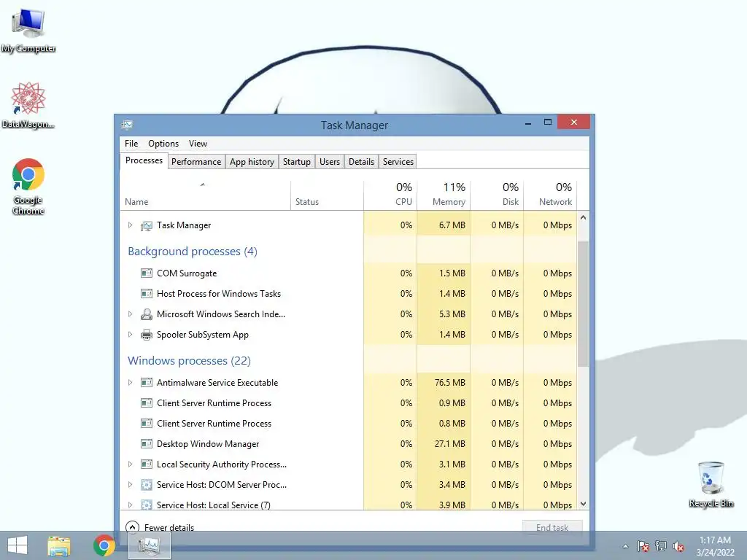The height and width of the screenshot is (560, 747).
Task: Click the Task Manager process row icon
Action: click(x=146, y=225)
